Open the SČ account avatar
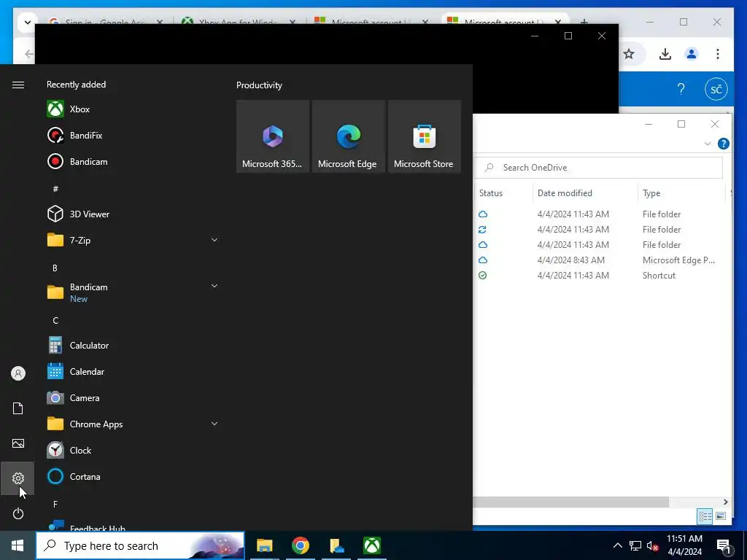 point(716,89)
